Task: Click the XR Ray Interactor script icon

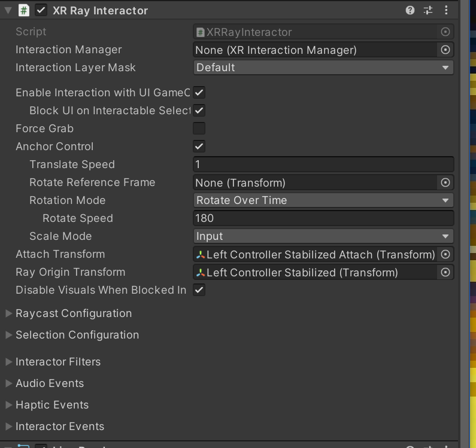Action: coord(23,10)
